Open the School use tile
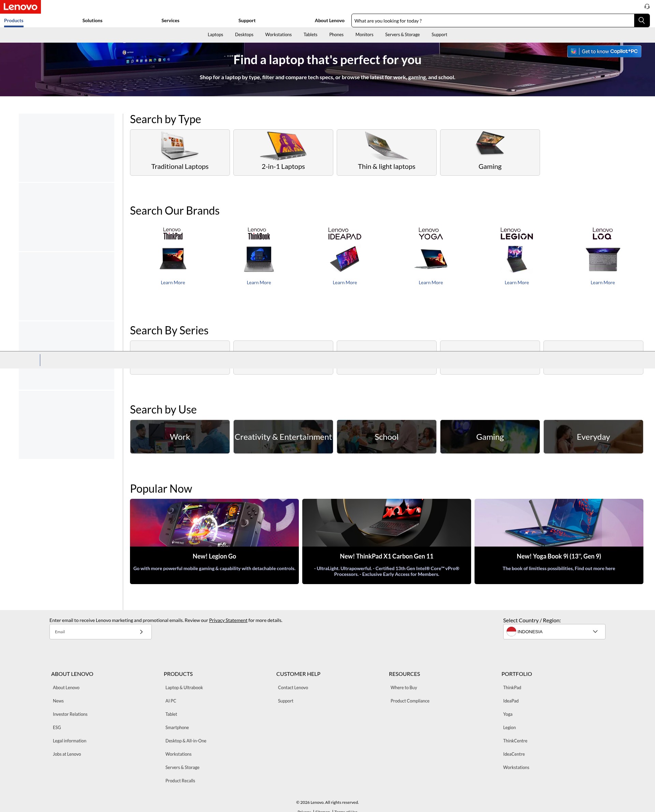Image resolution: width=655 pixels, height=812 pixels. pos(387,437)
